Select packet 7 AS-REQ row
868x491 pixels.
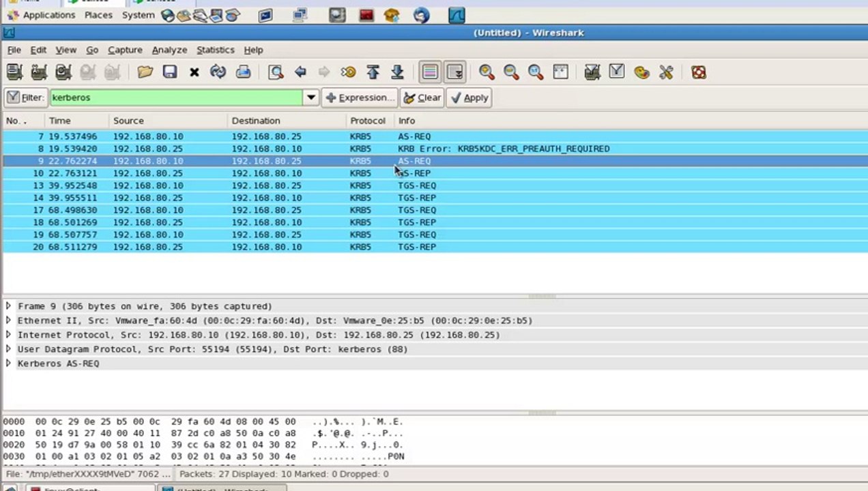(435, 136)
